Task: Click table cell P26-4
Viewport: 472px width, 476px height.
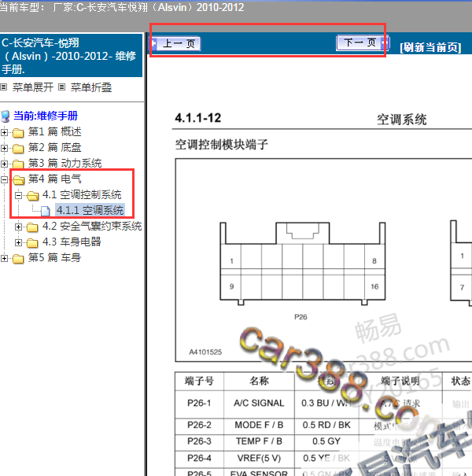Action: pos(199,458)
